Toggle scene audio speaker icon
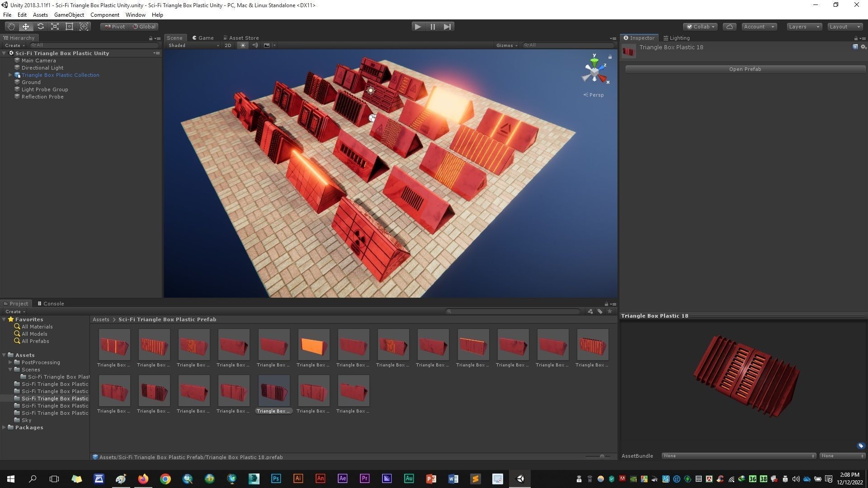This screenshot has width=868, height=488. pyautogui.click(x=255, y=45)
